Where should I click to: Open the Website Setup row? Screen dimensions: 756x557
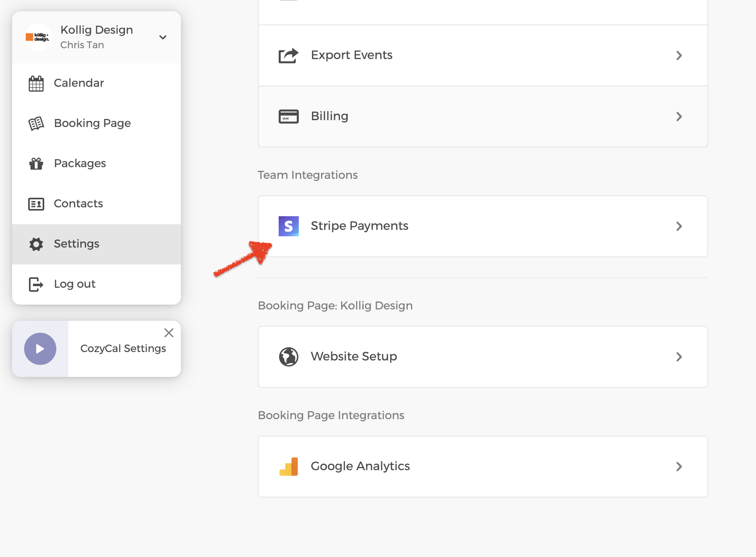pos(483,357)
